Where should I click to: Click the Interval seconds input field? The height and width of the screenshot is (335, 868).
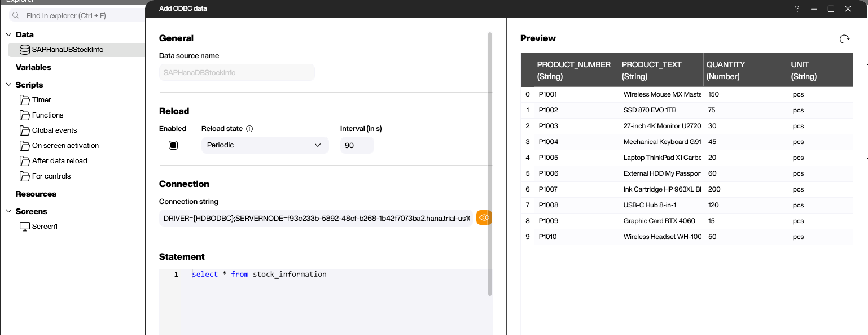tap(356, 145)
